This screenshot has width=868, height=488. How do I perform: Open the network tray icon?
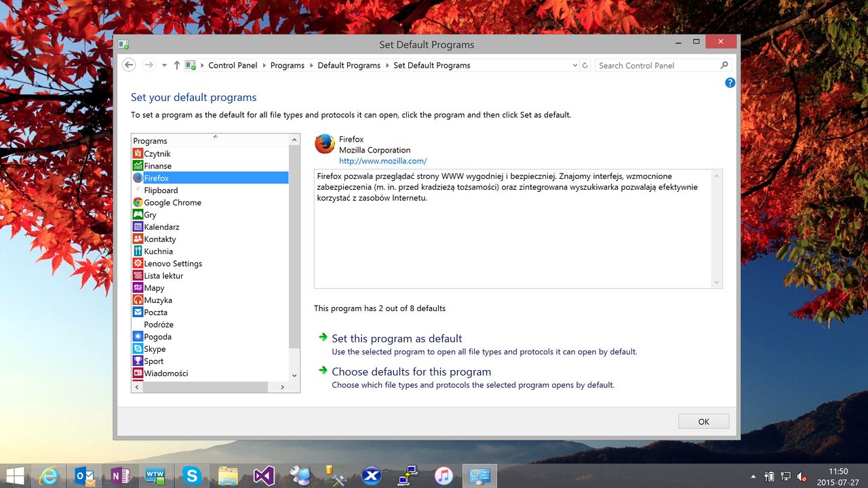(786, 476)
